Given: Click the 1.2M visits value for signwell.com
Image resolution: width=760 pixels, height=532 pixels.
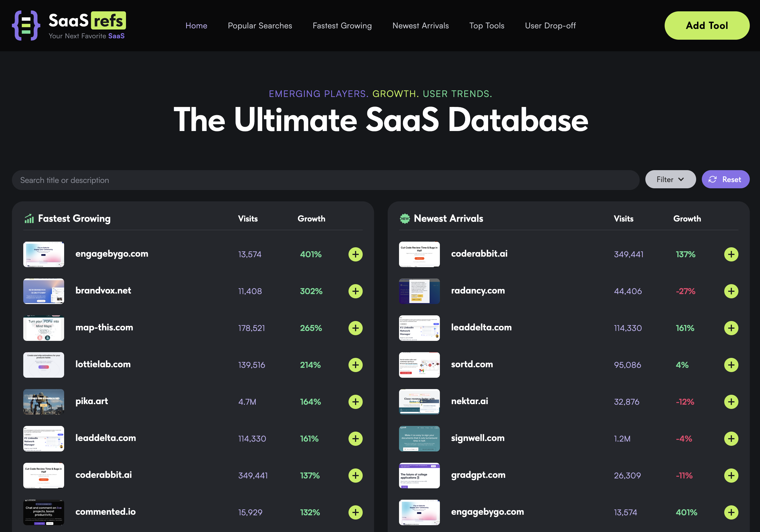Looking at the screenshot, I should coord(622,439).
